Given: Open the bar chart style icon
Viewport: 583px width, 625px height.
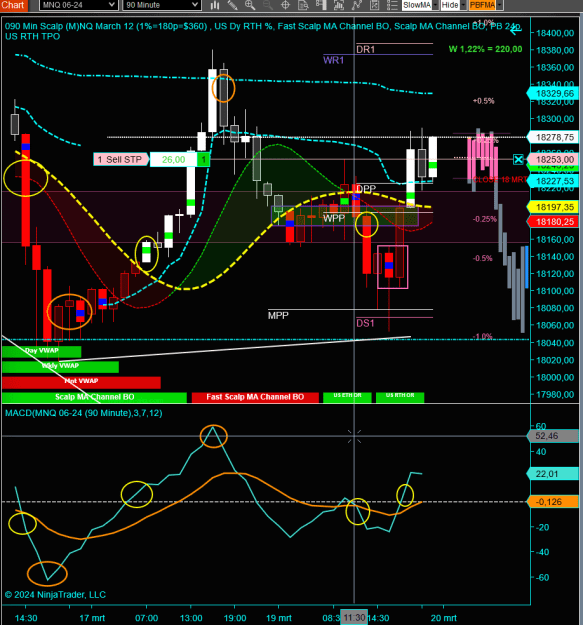Looking at the screenshot, I should pyautogui.click(x=215, y=5).
